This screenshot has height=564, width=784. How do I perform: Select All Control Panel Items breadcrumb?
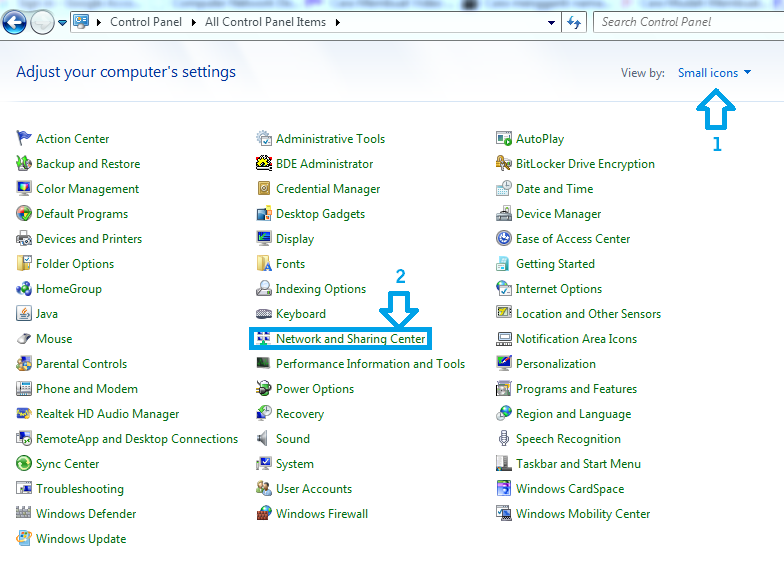[265, 22]
